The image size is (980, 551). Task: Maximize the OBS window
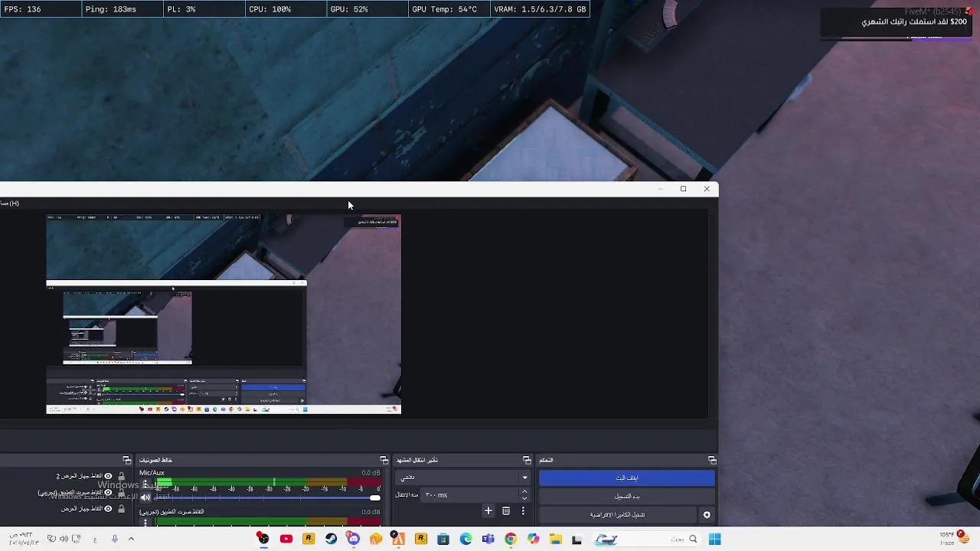pos(683,189)
